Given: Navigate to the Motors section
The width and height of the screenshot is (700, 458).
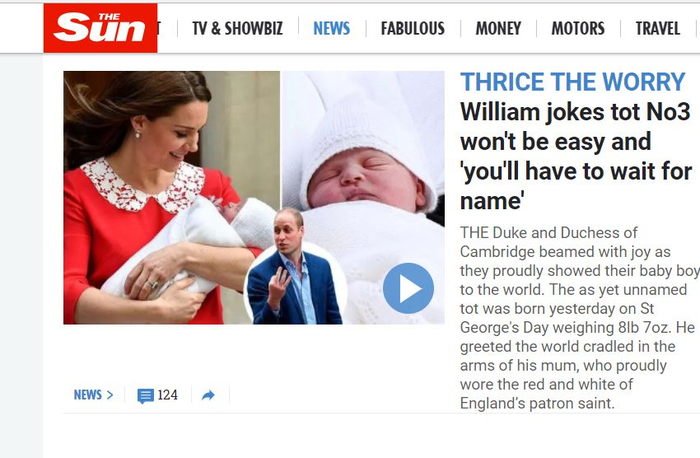Looking at the screenshot, I should pyautogui.click(x=578, y=29).
